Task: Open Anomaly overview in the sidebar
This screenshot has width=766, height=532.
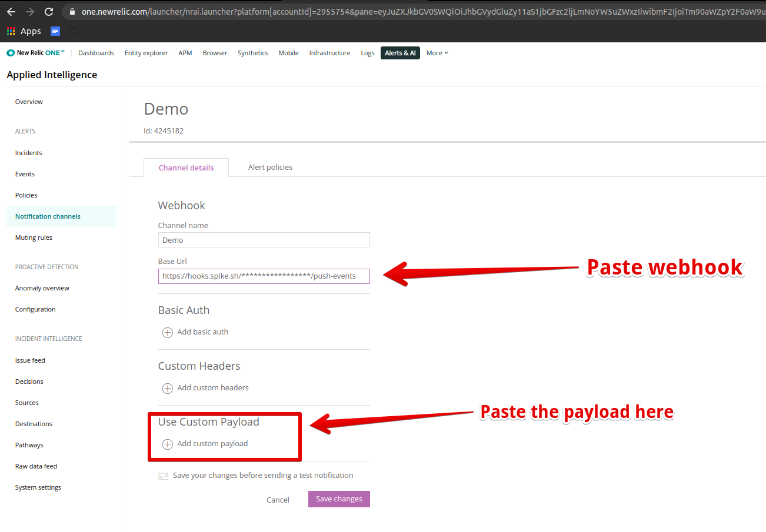Action: pos(42,288)
